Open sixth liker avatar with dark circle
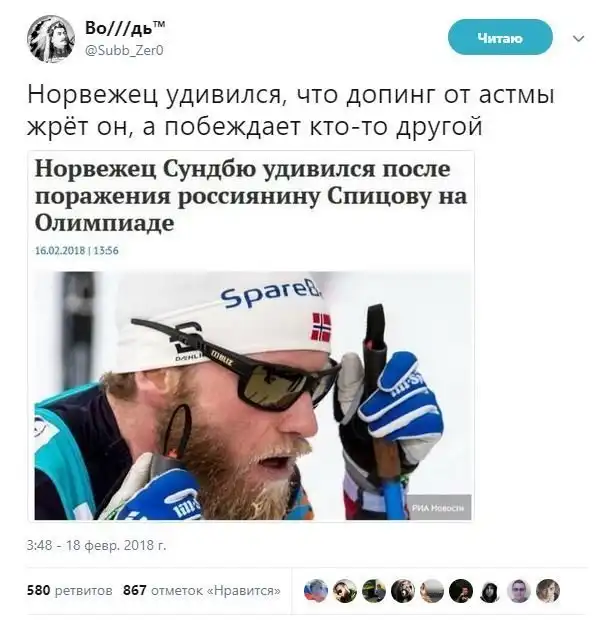This screenshot has height=621, width=616. pos(461,591)
